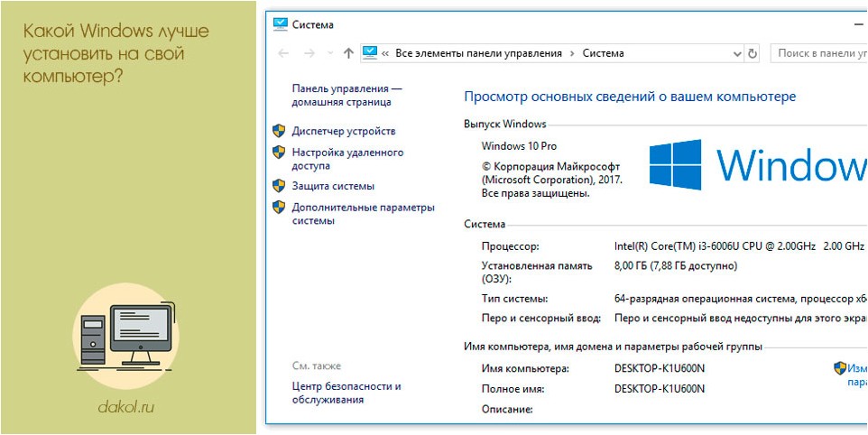Screen dimensions: 868x435
Task: Click 'DESKTOP-K1U600N' next to 'Имя компьютера'
Action: point(660,368)
